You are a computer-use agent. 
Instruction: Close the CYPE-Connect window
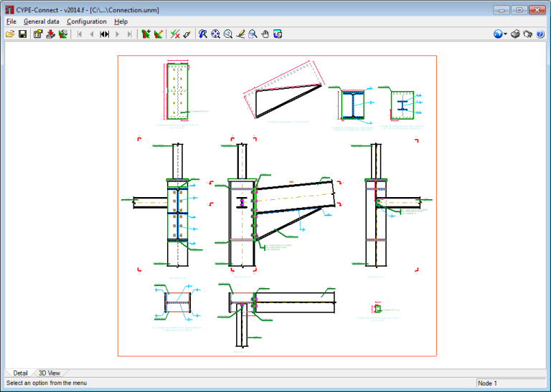pyautogui.click(x=537, y=10)
